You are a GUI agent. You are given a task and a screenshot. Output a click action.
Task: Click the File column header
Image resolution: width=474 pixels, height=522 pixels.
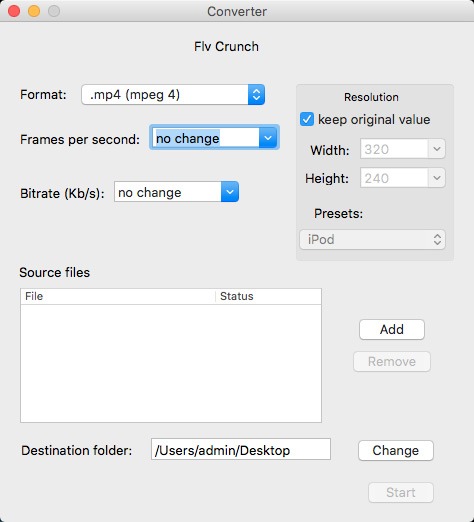click(x=118, y=296)
